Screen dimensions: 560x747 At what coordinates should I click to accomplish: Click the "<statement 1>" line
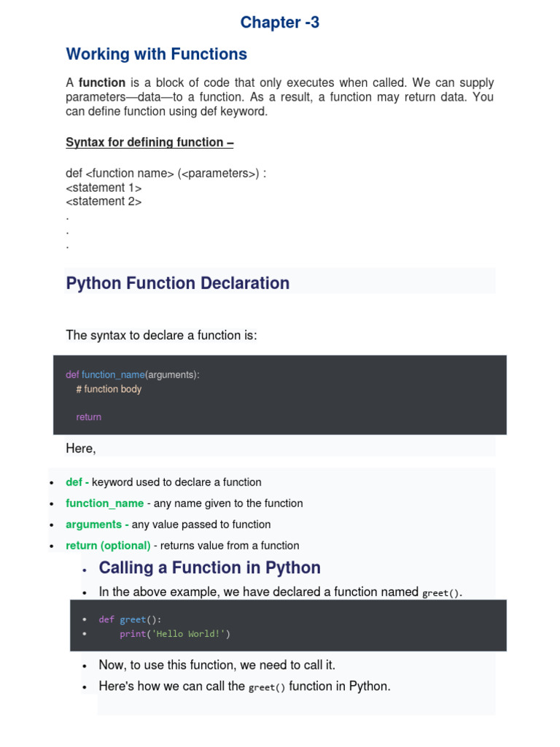(x=104, y=187)
